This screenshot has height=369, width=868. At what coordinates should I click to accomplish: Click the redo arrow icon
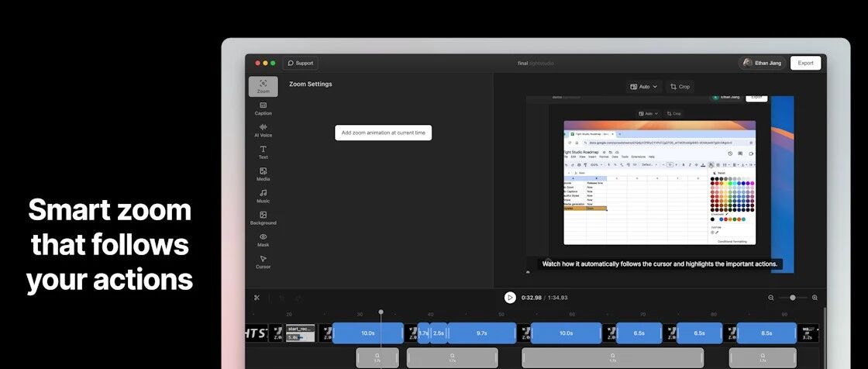point(298,298)
